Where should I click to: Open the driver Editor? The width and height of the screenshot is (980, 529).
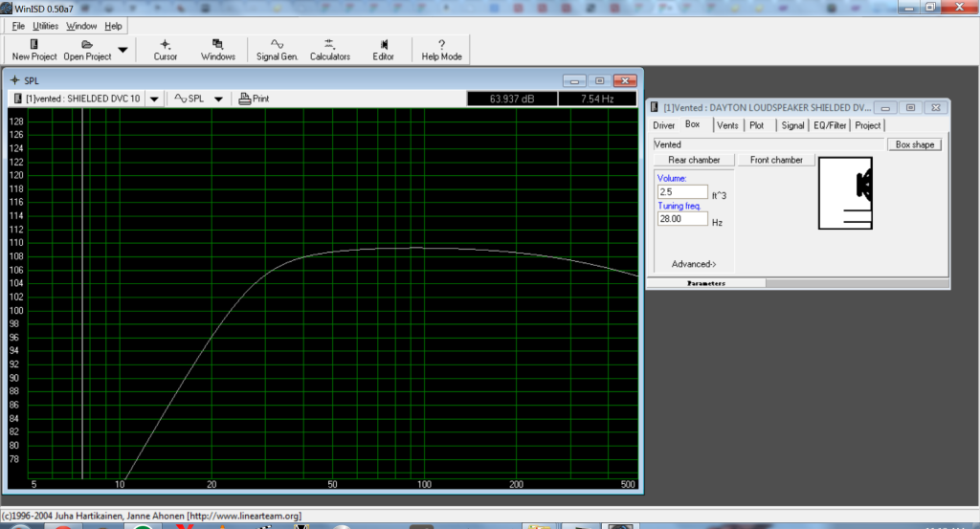[x=383, y=50]
